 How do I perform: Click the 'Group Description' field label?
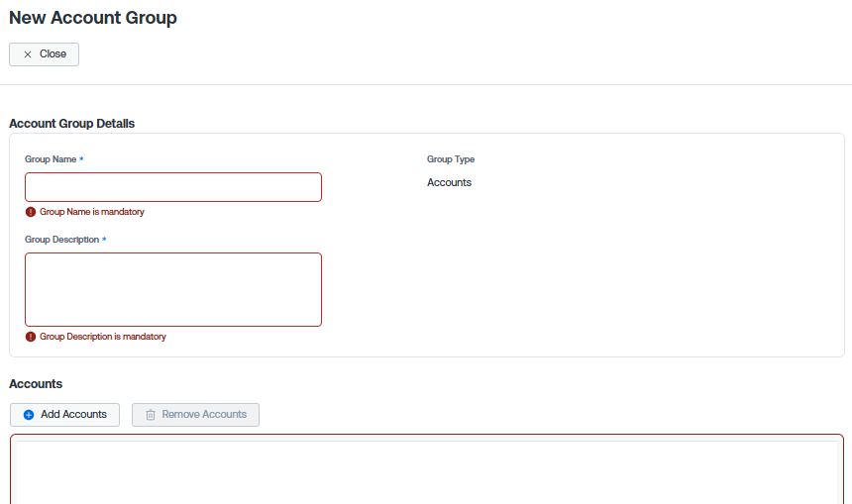(x=62, y=240)
